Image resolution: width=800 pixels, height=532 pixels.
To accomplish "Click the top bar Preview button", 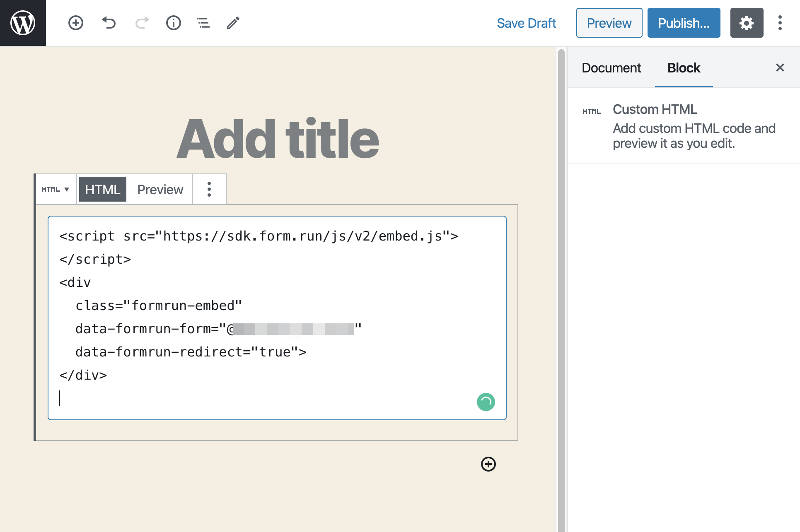I will point(609,23).
